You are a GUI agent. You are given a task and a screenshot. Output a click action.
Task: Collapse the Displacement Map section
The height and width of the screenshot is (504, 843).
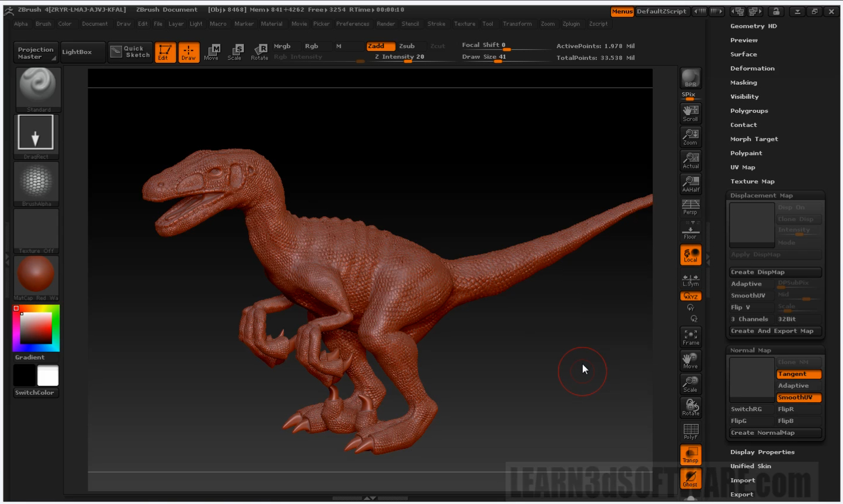click(761, 196)
